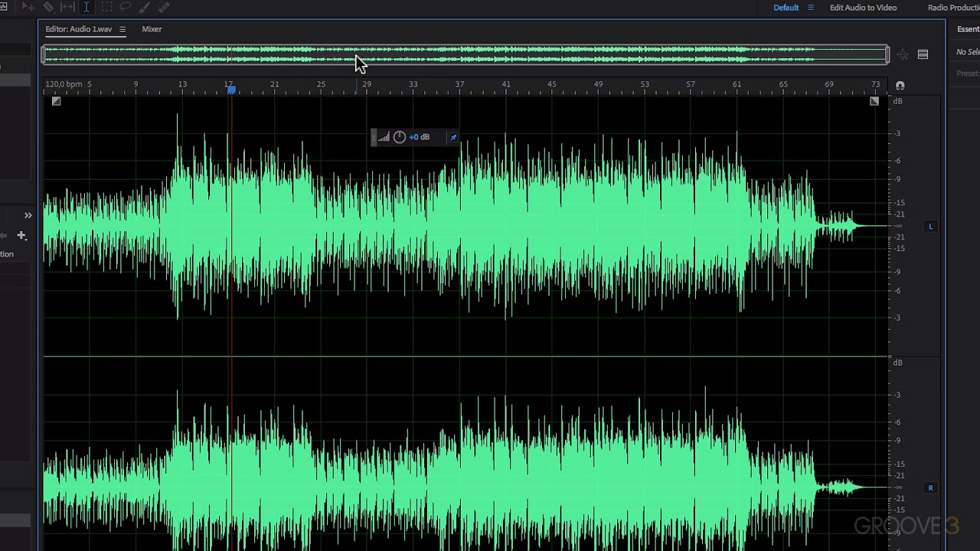The width and height of the screenshot is (980, 551).
Task: Click the add plus icon in left panel
Action: (21, 236)
